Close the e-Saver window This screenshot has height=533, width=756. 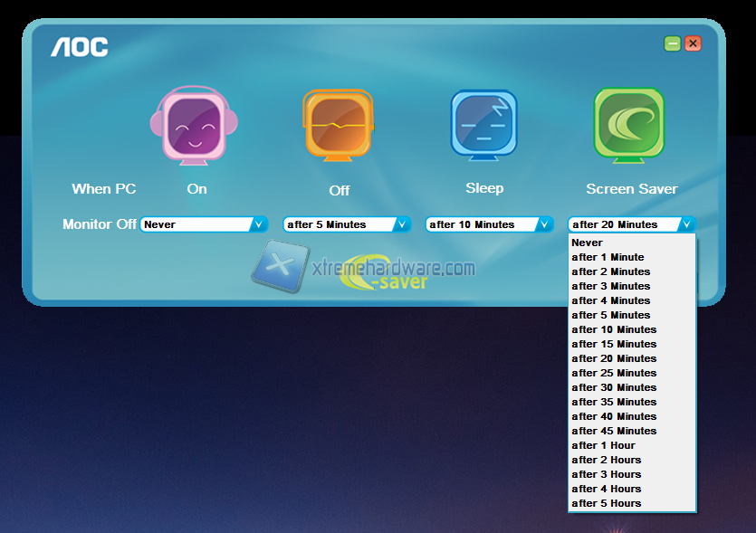coord(693,43)
